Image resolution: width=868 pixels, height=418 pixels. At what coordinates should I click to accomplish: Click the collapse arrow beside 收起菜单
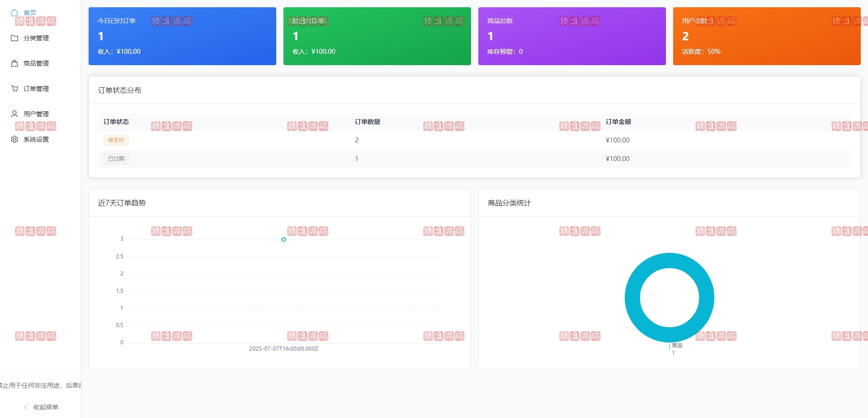point(26,407)
